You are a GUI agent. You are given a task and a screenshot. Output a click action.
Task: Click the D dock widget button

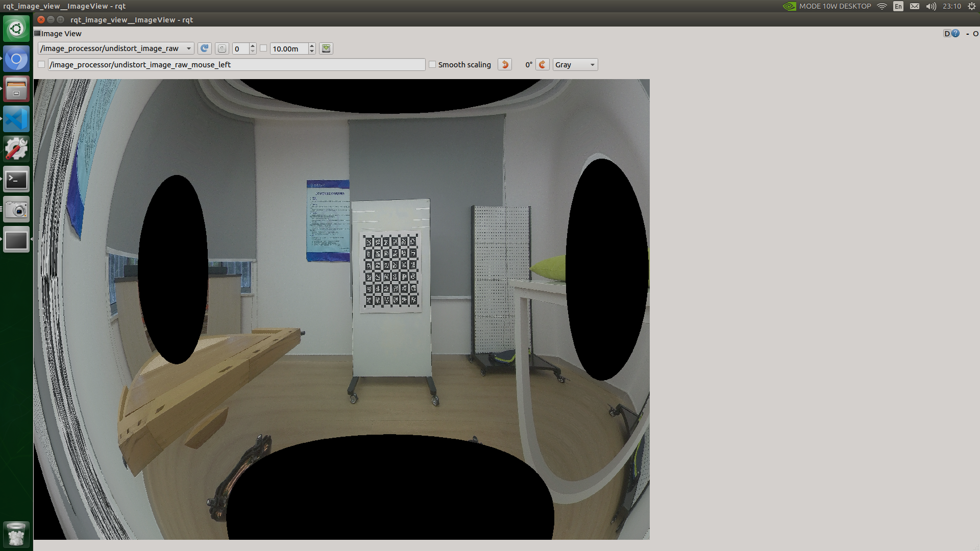pos(947,34)
